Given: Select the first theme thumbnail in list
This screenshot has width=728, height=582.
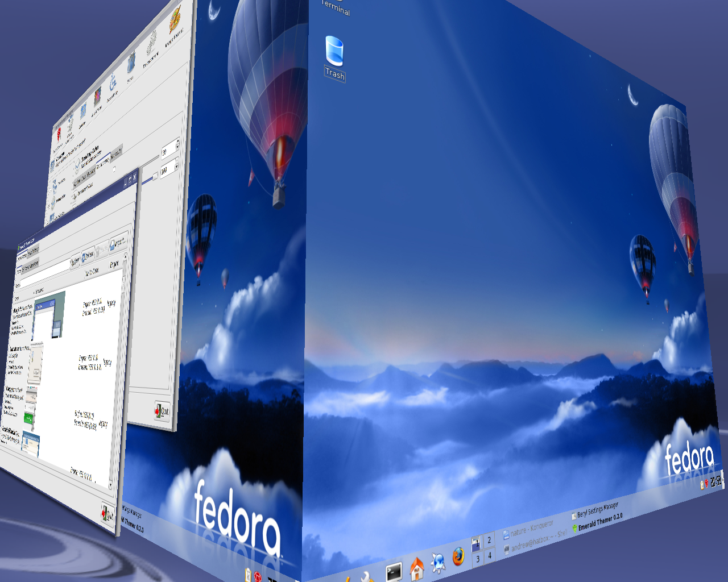Looking at the screenshot, I should click(49, 315).
